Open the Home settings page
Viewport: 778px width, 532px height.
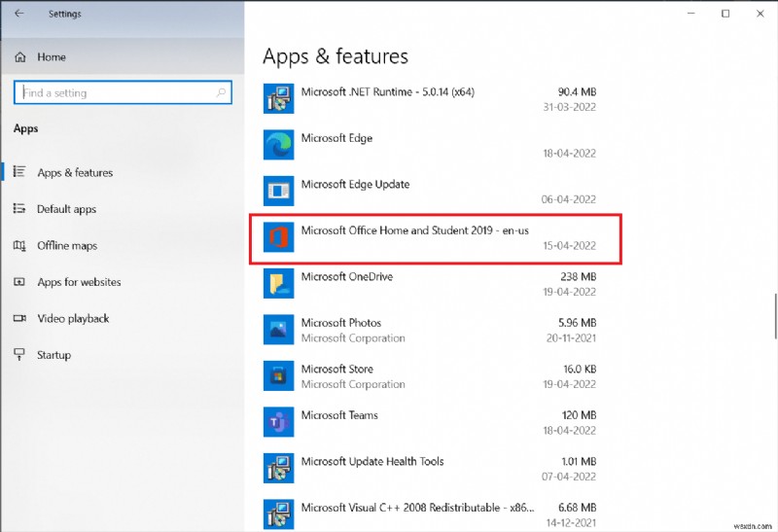(x=123, y=57)
